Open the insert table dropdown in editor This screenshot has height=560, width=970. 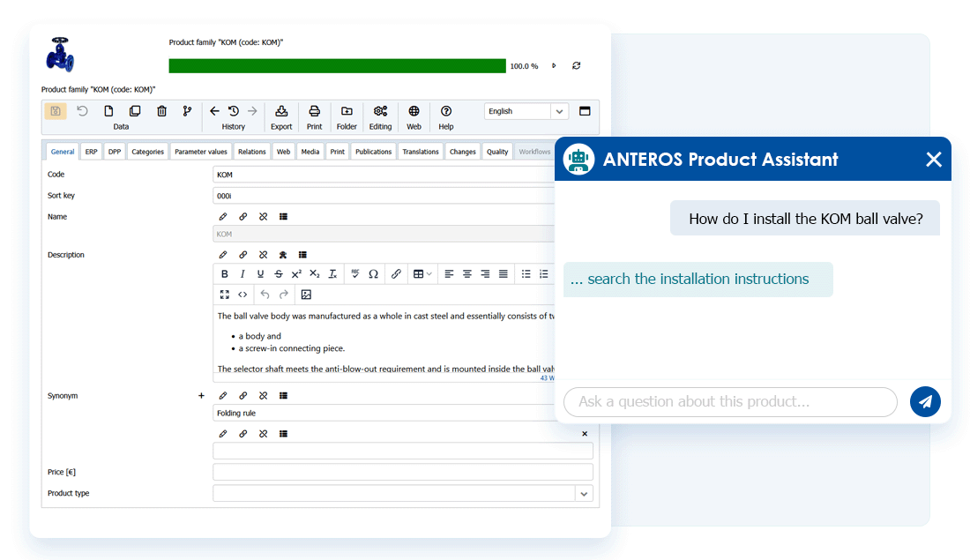(422, 274)
